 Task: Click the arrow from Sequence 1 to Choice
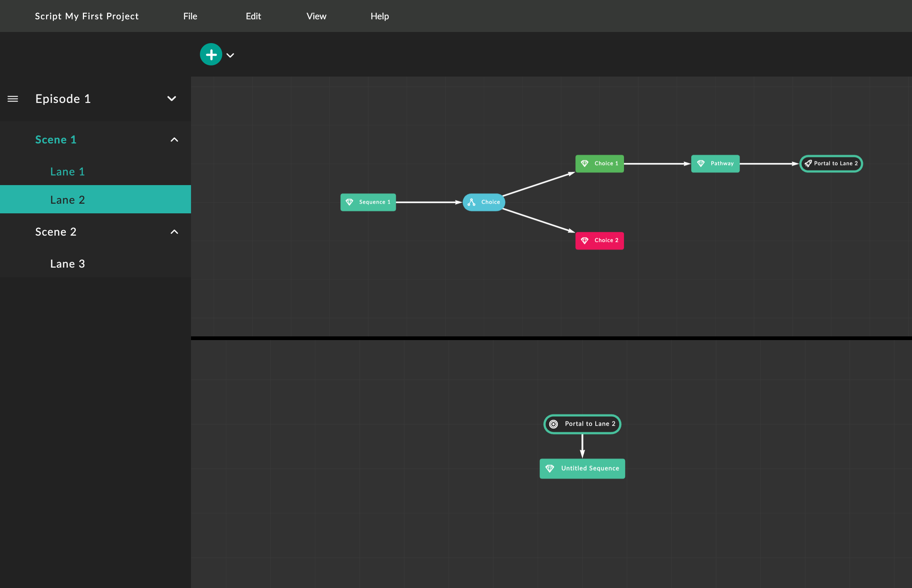pyautogui.click(x=429, y=202)
